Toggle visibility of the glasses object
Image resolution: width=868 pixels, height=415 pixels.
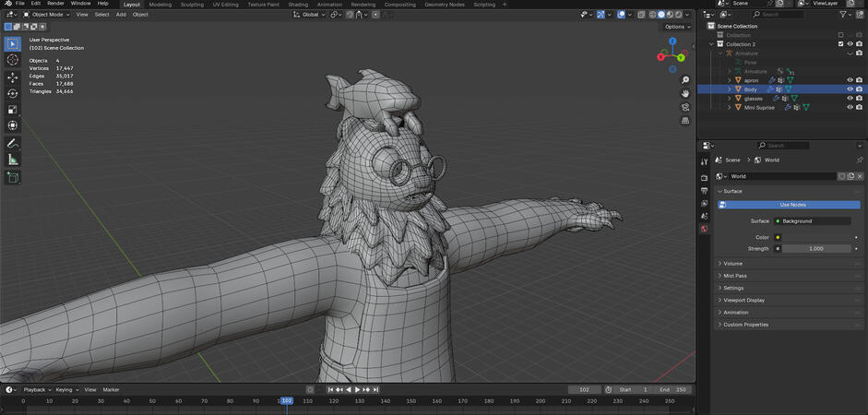tap(850, 98)
